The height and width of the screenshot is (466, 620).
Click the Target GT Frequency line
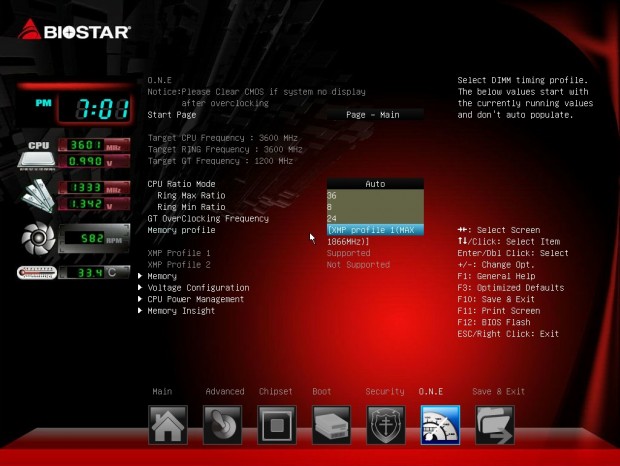point(220,161)
